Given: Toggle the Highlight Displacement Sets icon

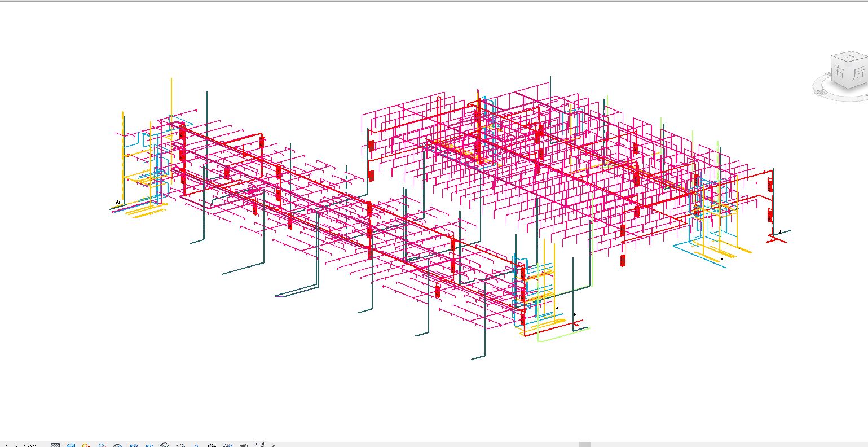Looking at the screenshot, I should (244, 445).
